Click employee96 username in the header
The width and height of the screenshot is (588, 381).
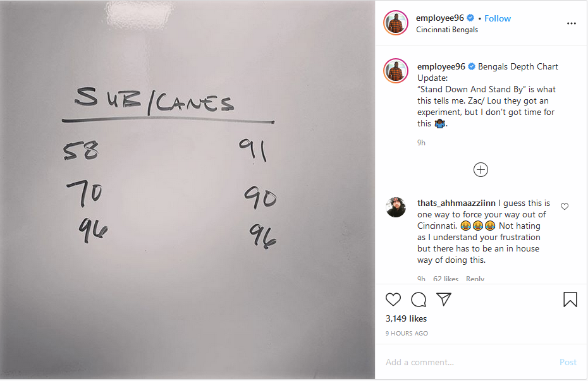pyautogui.click(x=440, y=18)
